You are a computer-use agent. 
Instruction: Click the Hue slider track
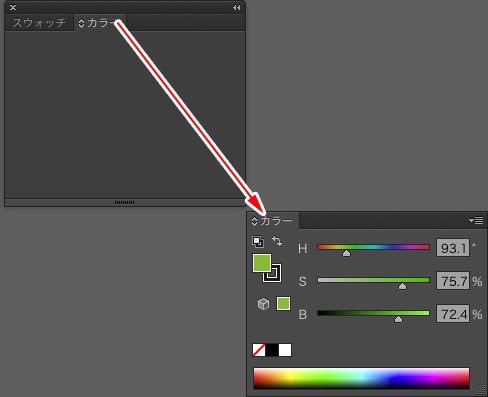click(373, 247)
